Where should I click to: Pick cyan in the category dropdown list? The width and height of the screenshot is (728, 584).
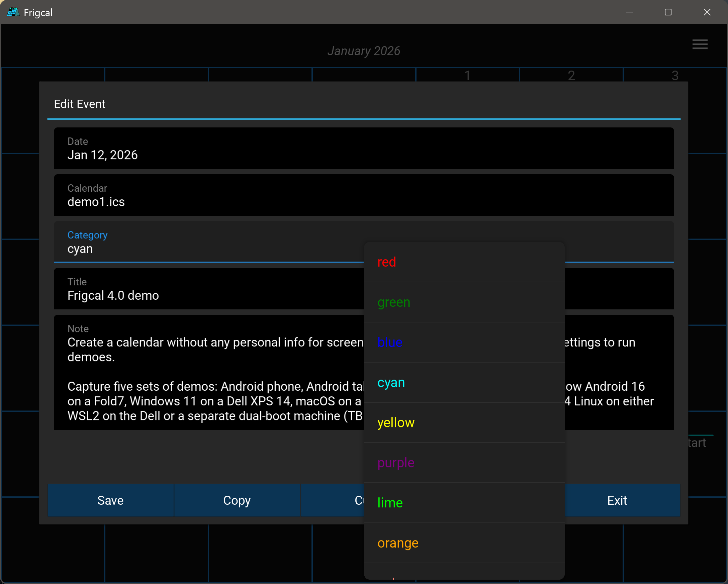464,382
